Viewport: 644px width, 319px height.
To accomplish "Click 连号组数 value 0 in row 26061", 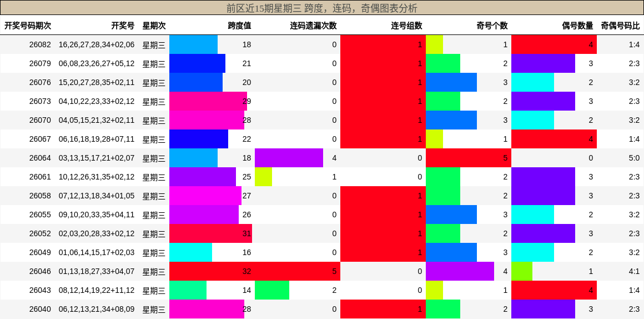I will pos(420,177).
